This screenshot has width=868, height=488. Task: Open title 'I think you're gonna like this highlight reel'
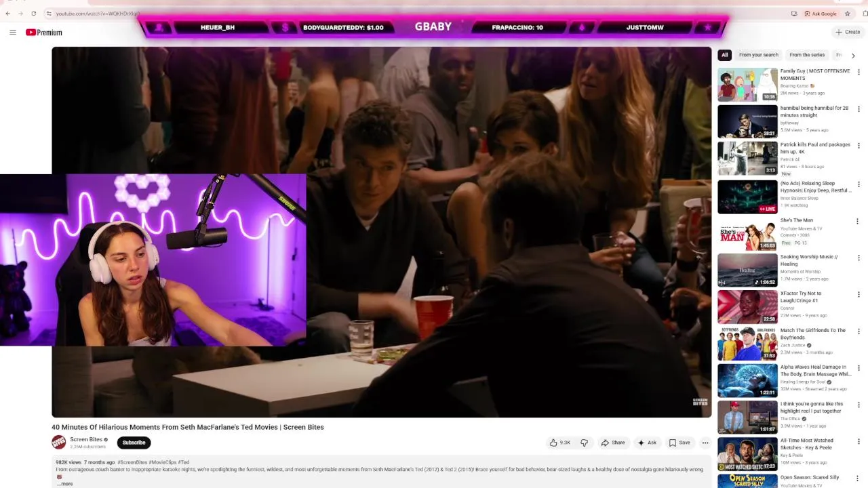812,407
